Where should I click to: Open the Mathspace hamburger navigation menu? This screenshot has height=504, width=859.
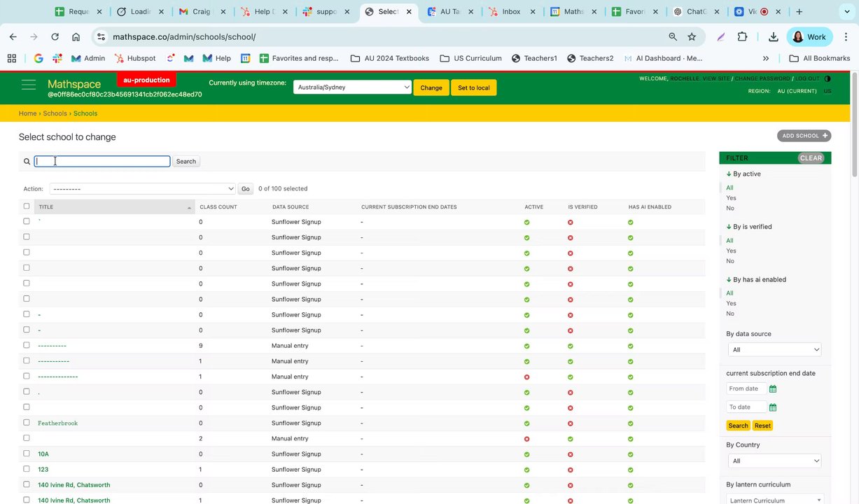click(28, 85)
